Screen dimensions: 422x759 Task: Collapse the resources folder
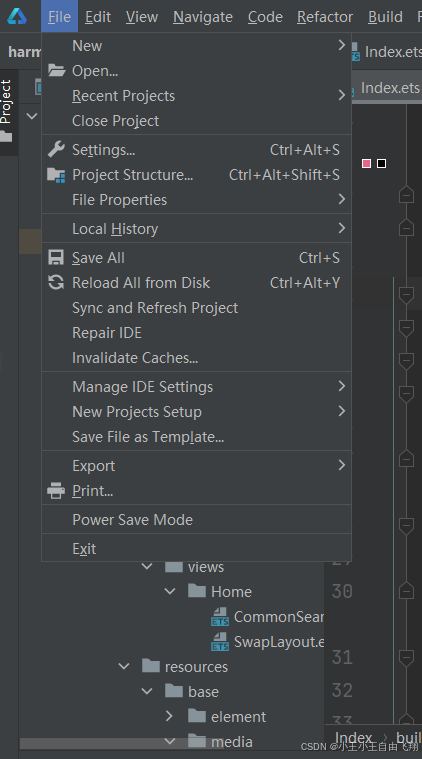coord(124,667)
